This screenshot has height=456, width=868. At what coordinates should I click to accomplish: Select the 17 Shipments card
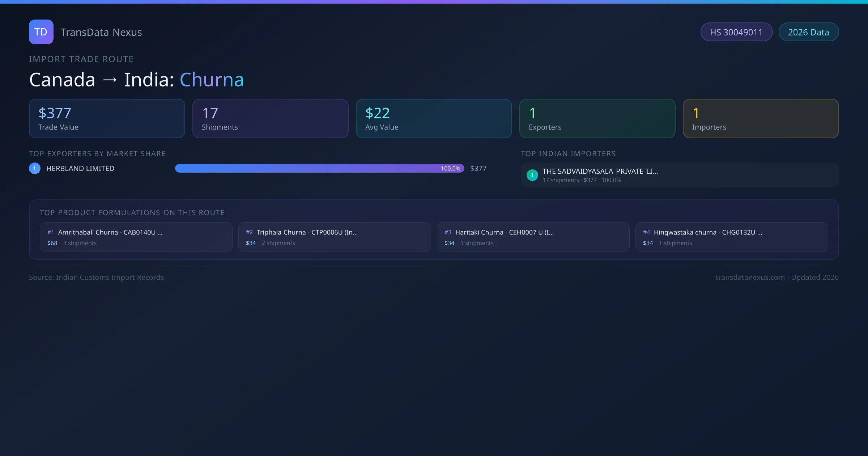coord(270,119)
